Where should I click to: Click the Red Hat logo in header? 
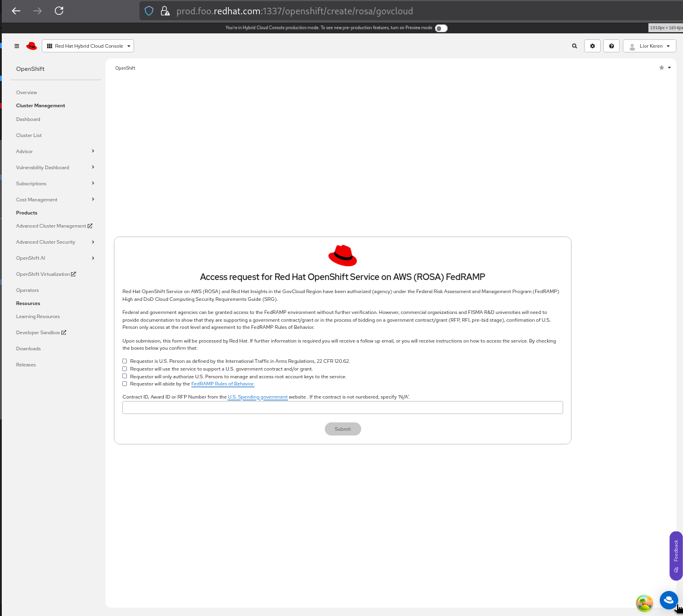[32, 46]
